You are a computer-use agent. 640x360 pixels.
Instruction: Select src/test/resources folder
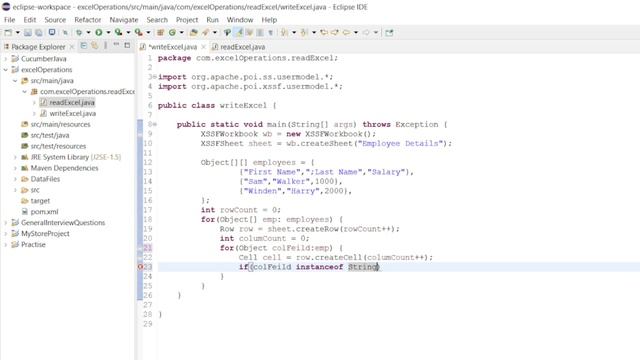coord(58,146)
